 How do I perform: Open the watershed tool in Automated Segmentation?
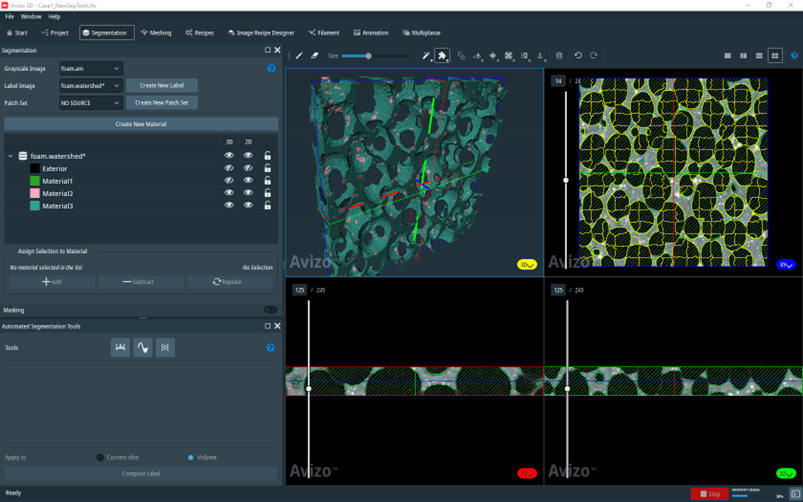(x=143, y=347)
